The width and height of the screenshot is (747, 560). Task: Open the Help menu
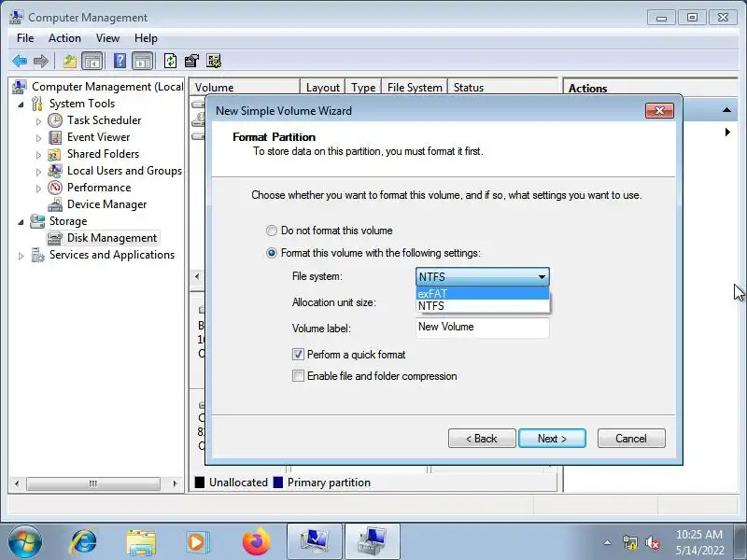tap(146, 38)
